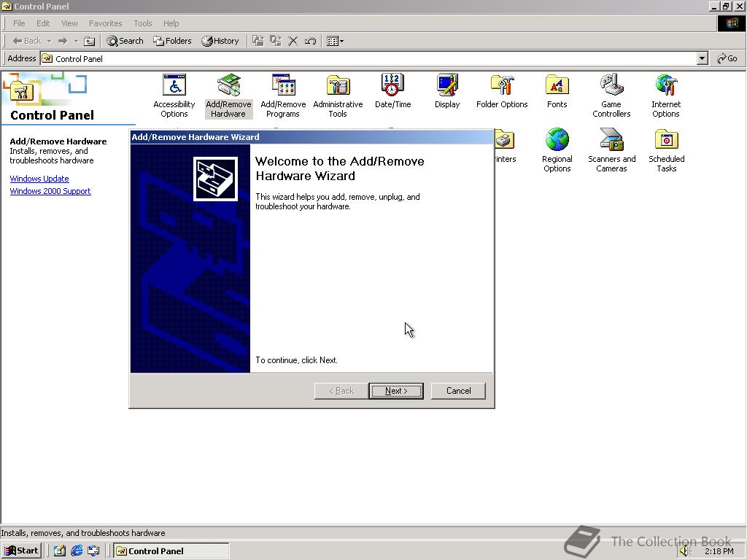Open Internet Options icon
The width and height of the screenshot is (747, 560).
point(666,96)
